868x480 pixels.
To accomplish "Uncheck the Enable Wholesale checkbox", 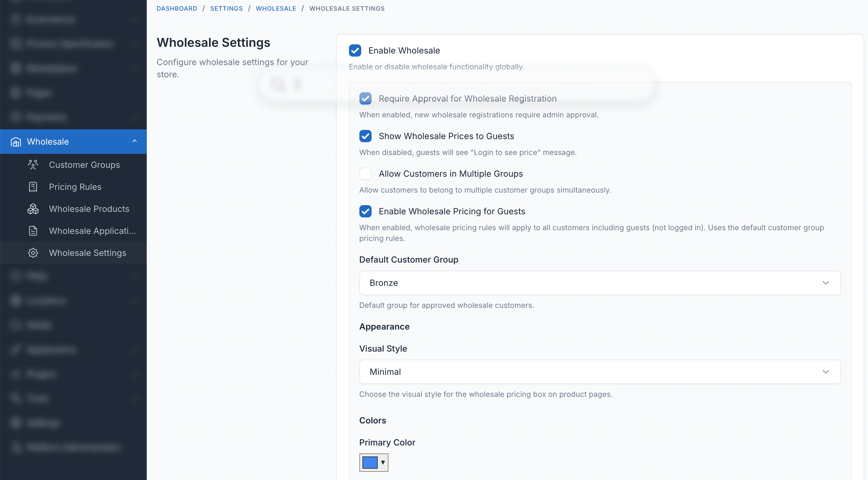I will tap(355, 50).
